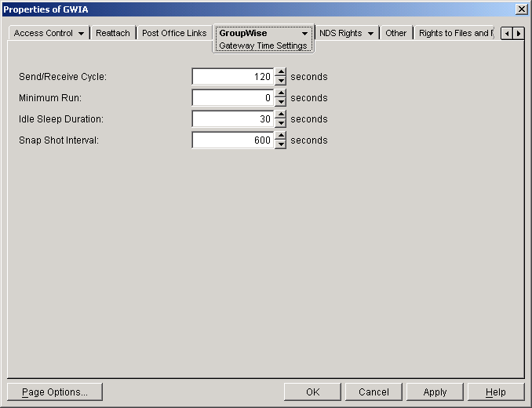532x408 pixels.
Task: Open the Post Office Links tab
Action: click(174, 33)
